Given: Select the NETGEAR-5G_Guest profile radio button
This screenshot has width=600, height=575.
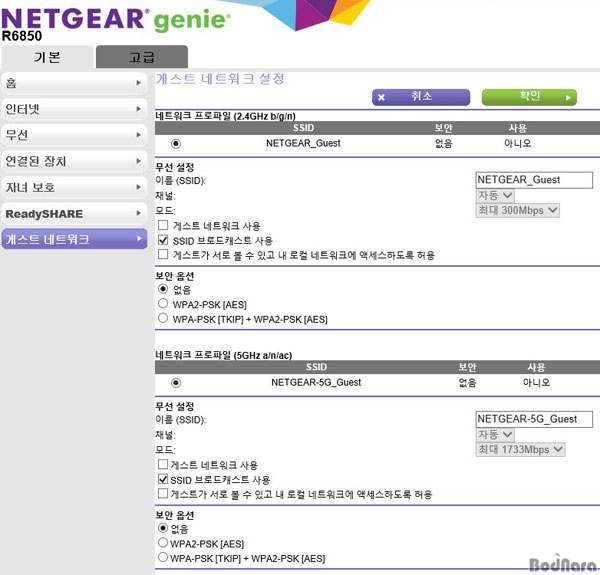Looking at the screenshot, I should (176, 383).
